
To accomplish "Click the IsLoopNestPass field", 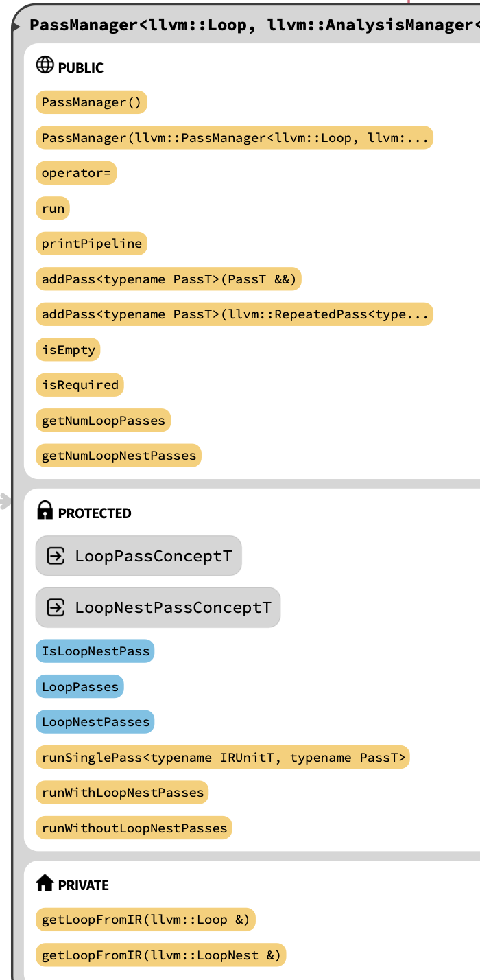I will (95, 651).
